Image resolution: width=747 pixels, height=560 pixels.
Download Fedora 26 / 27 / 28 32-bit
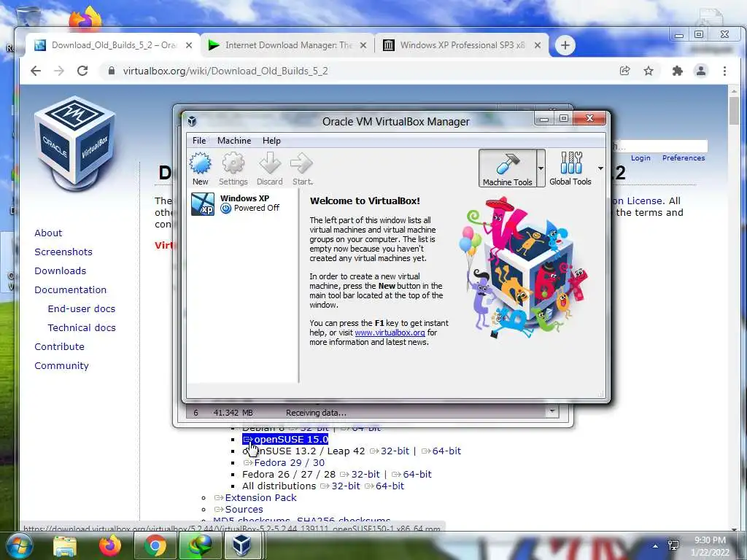[360, 474]
